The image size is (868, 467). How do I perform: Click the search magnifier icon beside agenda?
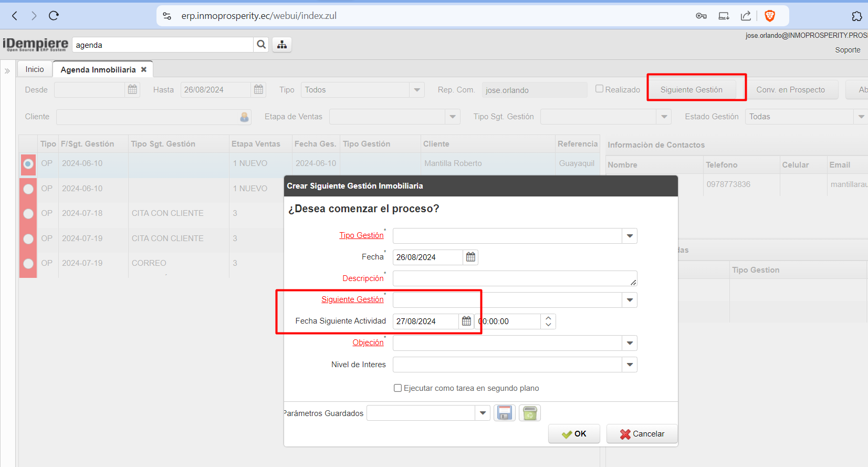[x=261, y=45]
